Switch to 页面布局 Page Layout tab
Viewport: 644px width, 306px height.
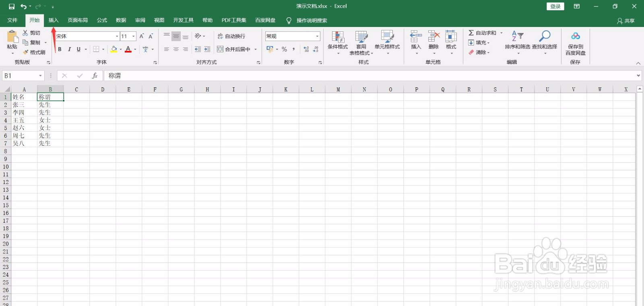pos(78,20)
